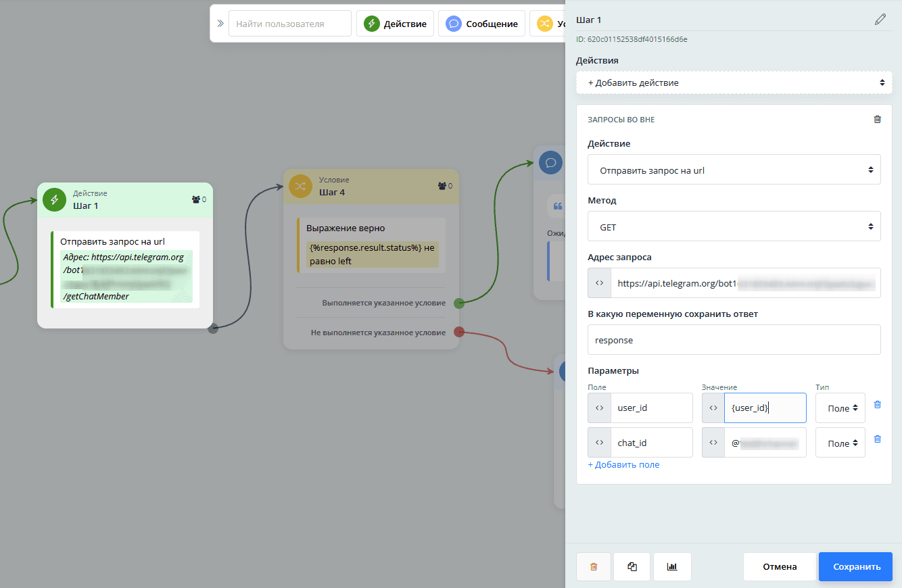This screenshot has height=588, width=902.
Task: Open the GET method dropdown
Action: coord(734,227)
